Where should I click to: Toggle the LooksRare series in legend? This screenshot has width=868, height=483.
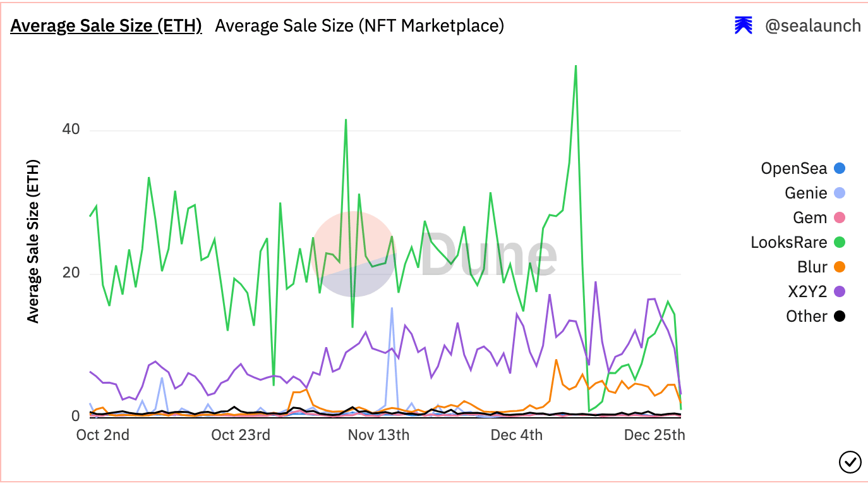point(798,242)
